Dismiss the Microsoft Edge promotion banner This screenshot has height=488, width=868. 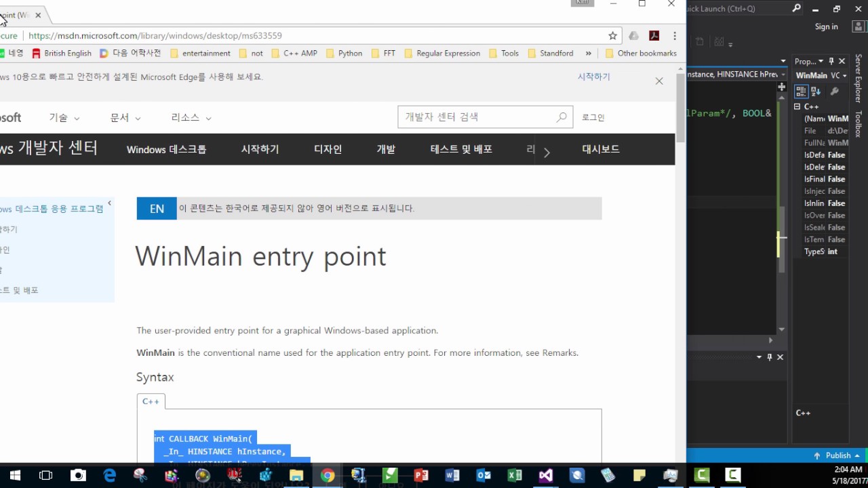coord(659,81)
